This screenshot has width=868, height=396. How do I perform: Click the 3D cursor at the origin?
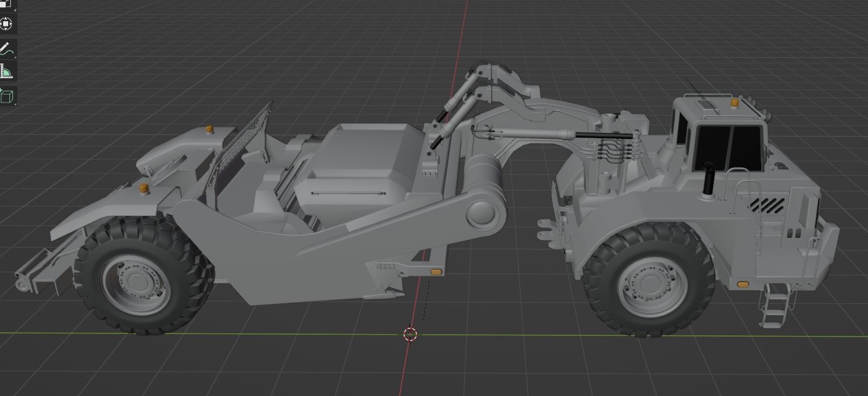(x=411, y=334)
